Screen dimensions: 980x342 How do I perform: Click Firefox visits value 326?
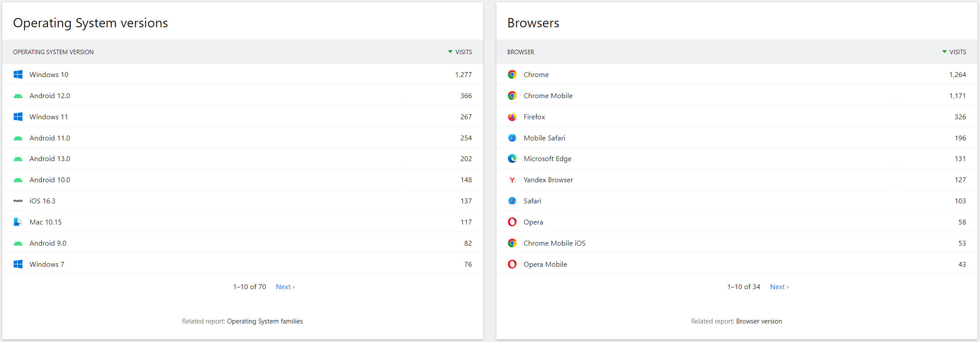click(x=960, y=117)
